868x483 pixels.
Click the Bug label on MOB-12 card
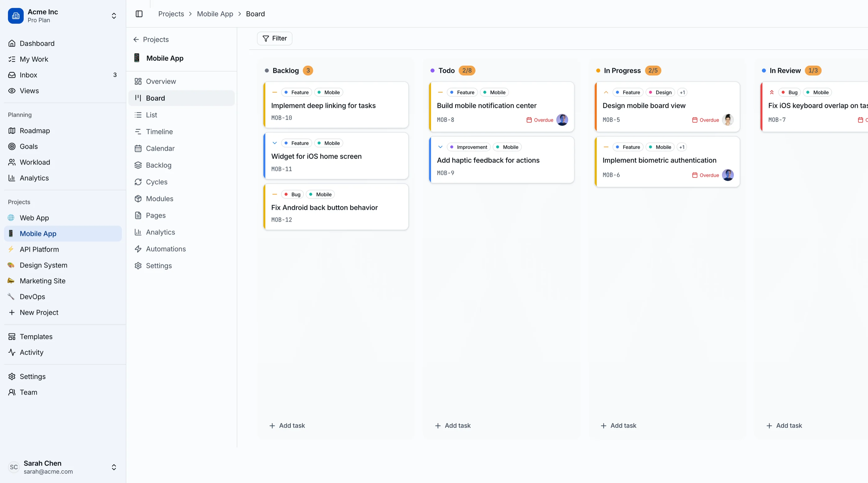[x=292, y=194]
